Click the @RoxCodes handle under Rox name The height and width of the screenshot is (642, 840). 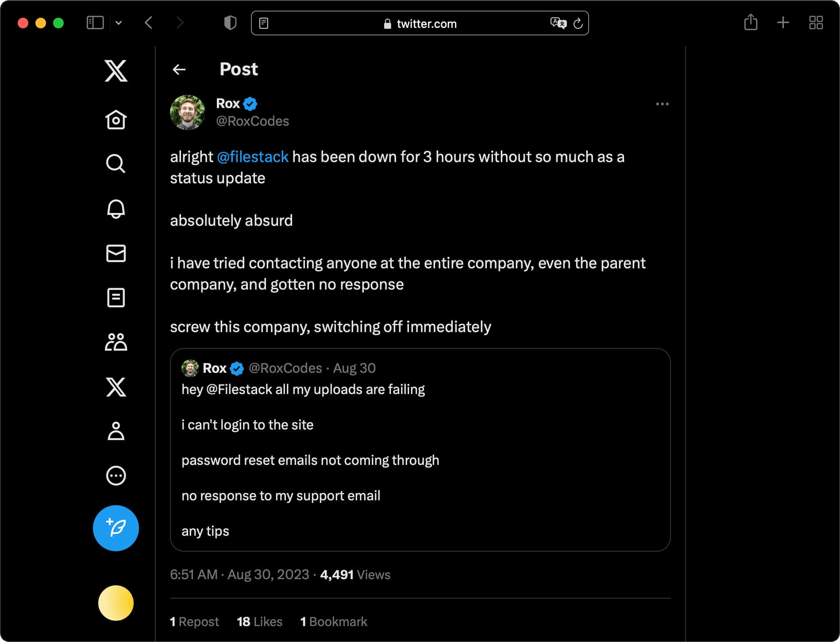click(252, 121)
